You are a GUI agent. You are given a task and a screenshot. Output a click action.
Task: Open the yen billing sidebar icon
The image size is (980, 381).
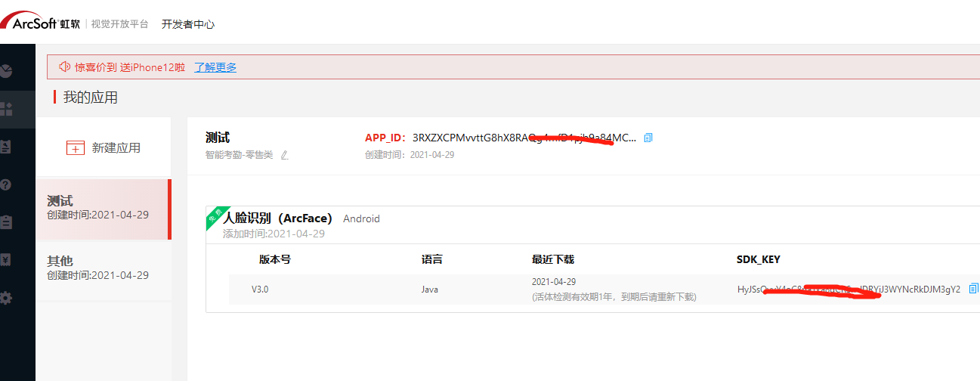pyautogui.click(x=5, y=260)
